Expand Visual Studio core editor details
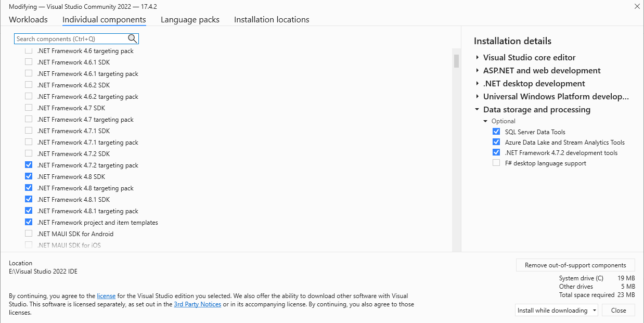This screenshot has width=644, height=323. pyautogui.click(x=477, y=58)
